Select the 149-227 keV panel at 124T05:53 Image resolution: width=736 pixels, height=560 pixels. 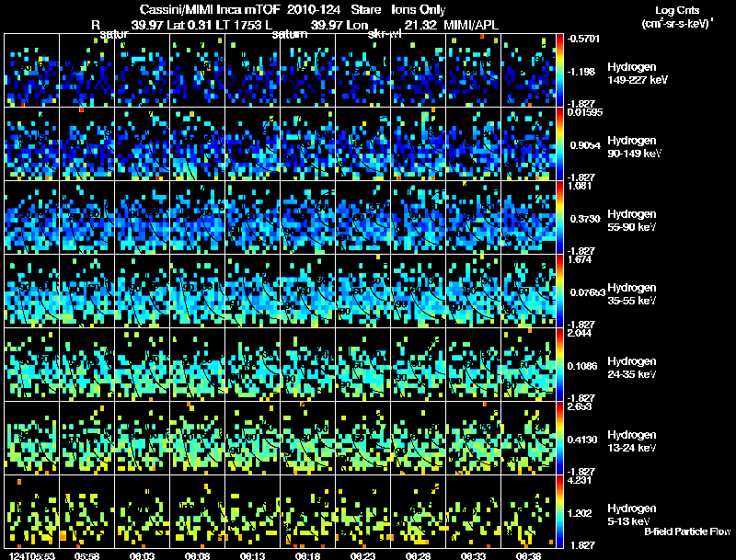pyautogui.click(x=31, y=71)
